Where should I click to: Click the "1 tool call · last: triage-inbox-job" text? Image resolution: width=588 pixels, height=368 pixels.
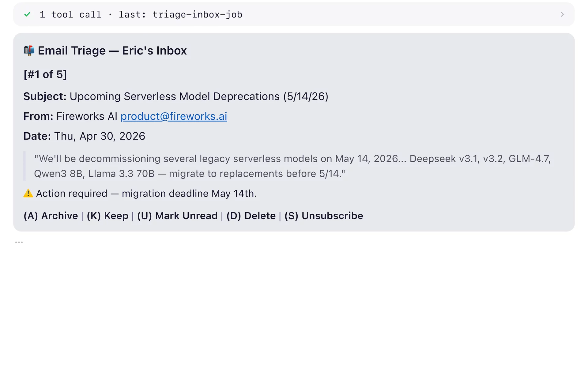tap(141, 14)
